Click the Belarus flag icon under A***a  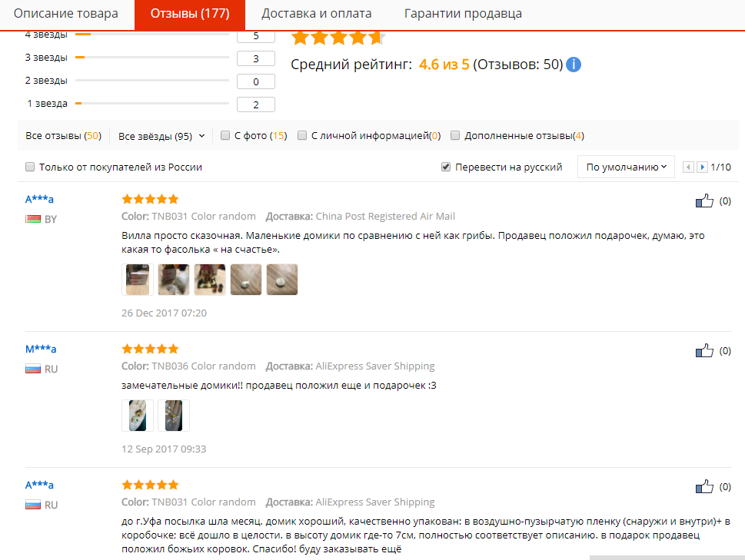pos(33,219)
